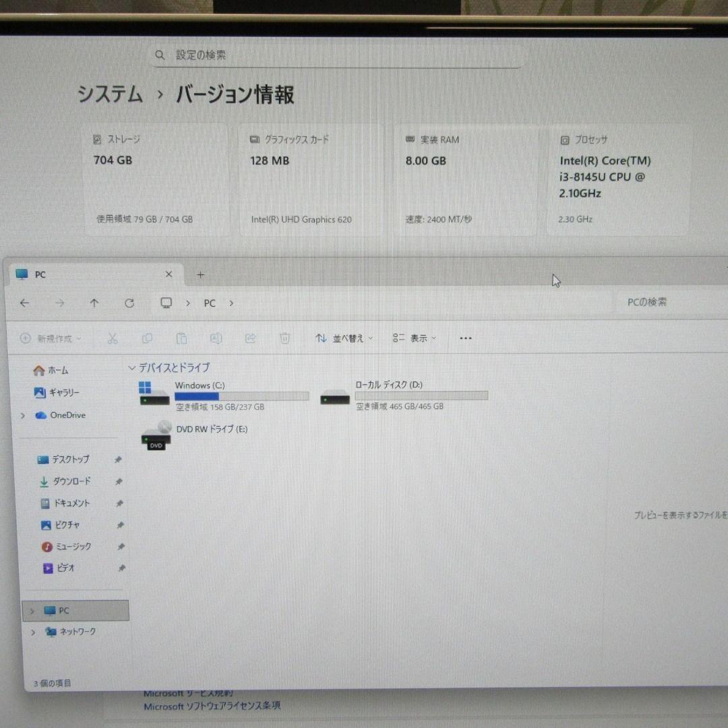The width and height of the screenshot is (728, 728).
Task: Click the refresh icon in the navigation bar
Action: tap(129, 303)
